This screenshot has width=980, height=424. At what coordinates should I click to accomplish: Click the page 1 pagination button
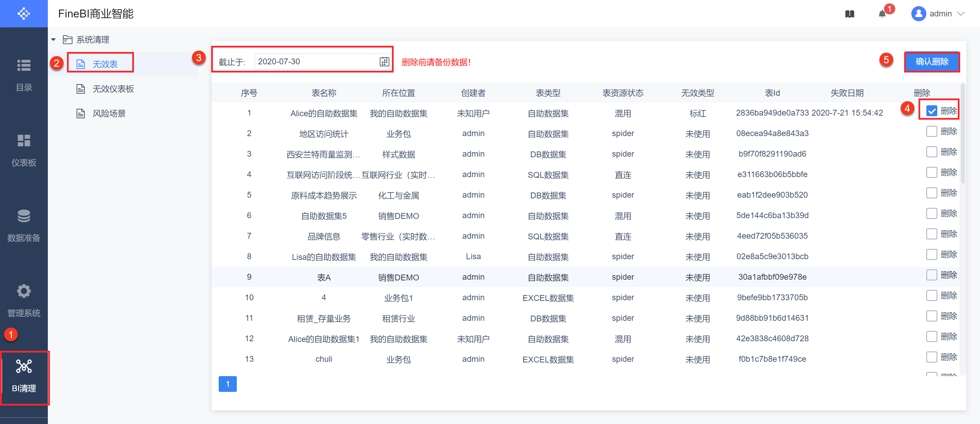(228, 384)
